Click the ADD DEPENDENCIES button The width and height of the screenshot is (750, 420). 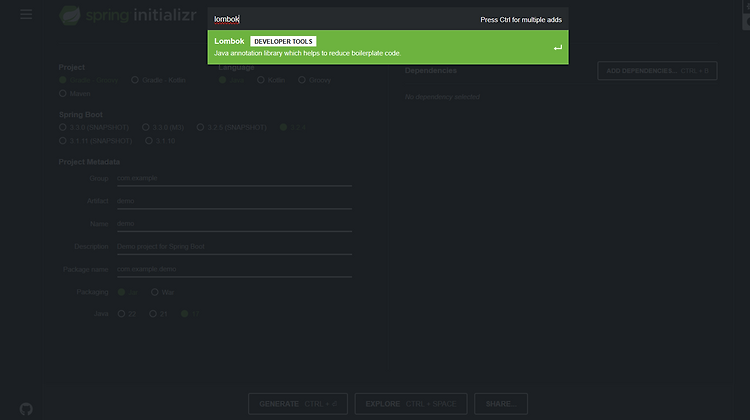click(657, 71)
